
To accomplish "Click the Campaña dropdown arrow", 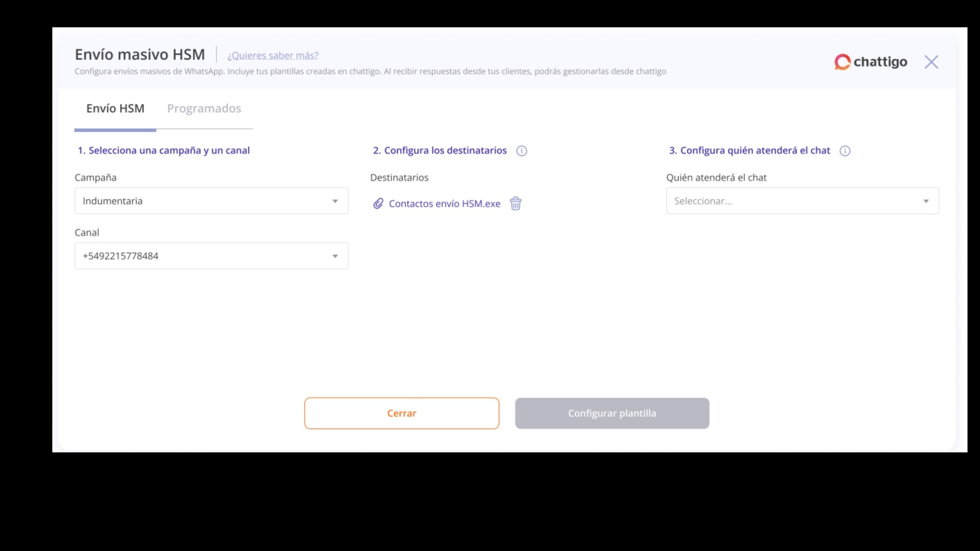I will pyautogui.click(x=335, y=201).
